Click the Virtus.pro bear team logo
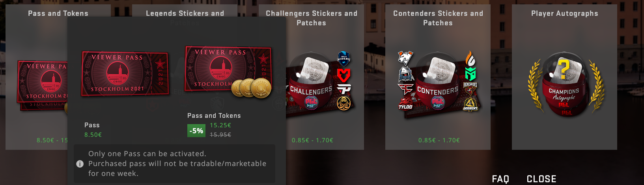Image resolution: width=644 pixels, height=185 pixels. 405,58
